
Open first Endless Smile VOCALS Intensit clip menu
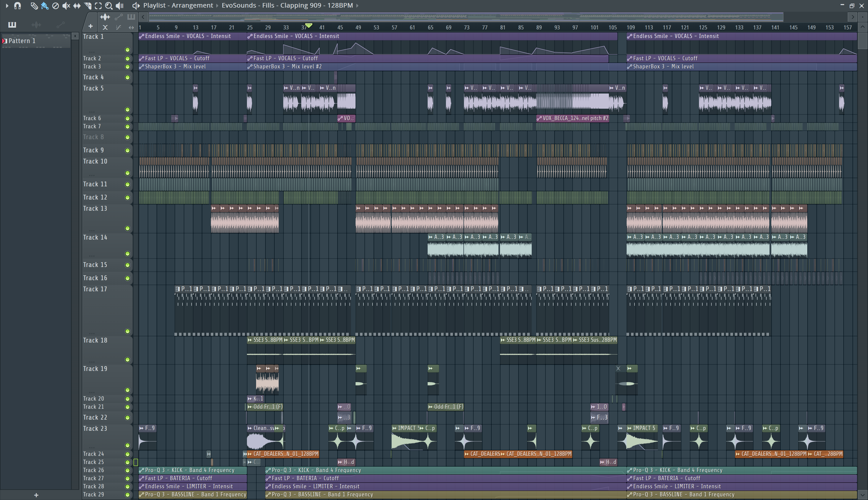click(x=141, y=36)
